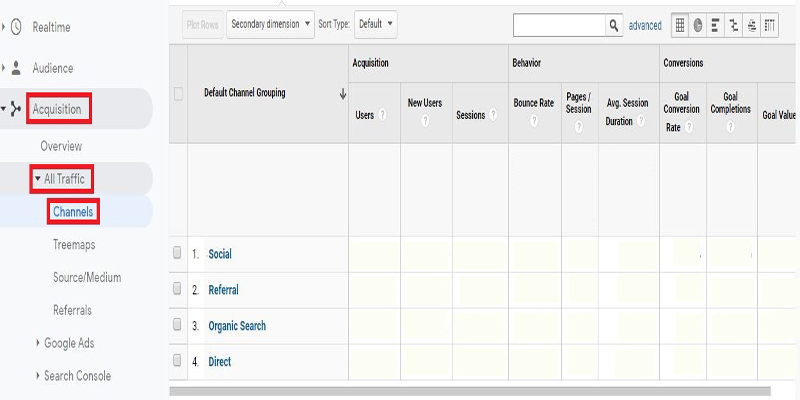Select all rows with the header checkbox

pyautogui.click(x=179, y=94)
